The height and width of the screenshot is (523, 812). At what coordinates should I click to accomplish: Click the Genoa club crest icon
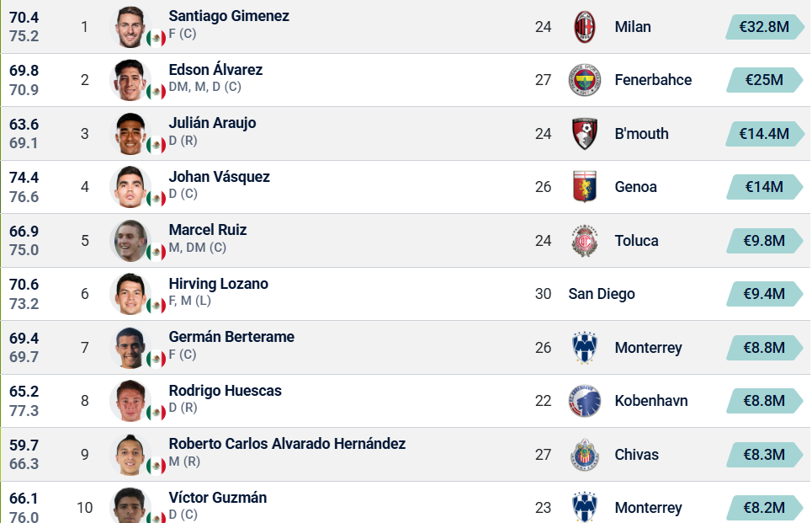(x=585, y=187)
